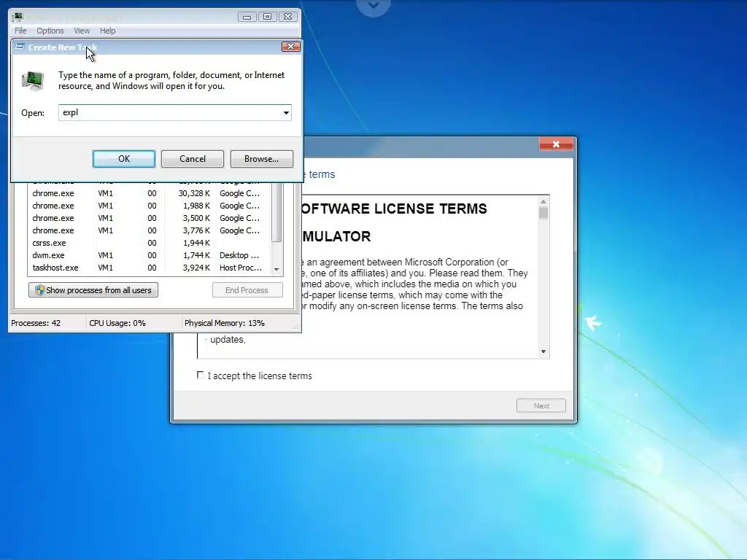Click the license text scrollbar thumb
747x560 pixels.
(x=543, y=213)
